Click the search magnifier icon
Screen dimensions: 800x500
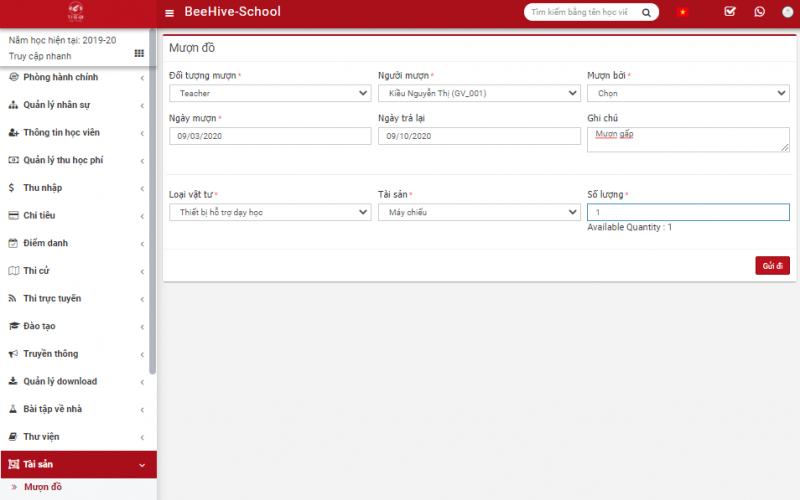647,13
